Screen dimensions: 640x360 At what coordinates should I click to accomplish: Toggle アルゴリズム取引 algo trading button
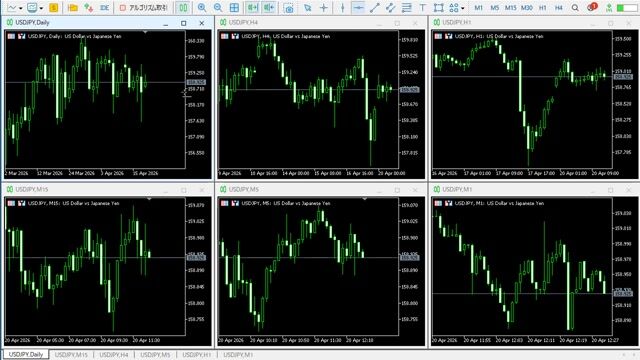point(144,7)
